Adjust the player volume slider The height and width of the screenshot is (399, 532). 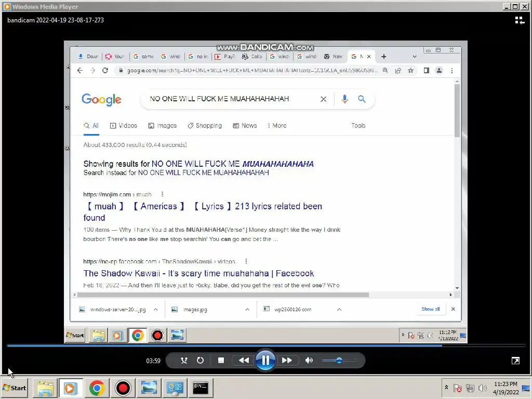[x=339, y=361]
